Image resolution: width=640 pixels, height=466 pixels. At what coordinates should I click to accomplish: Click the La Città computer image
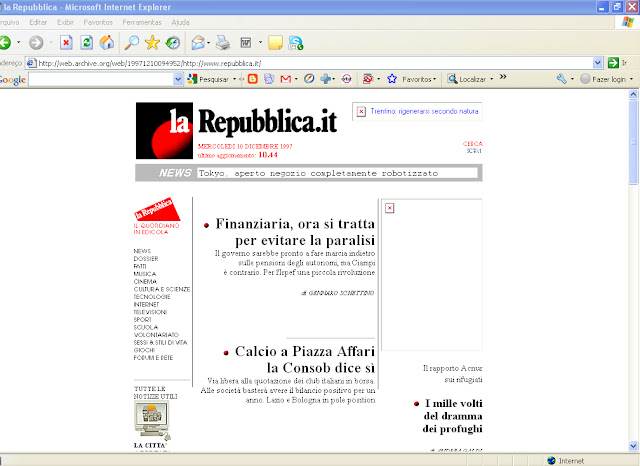152,420
